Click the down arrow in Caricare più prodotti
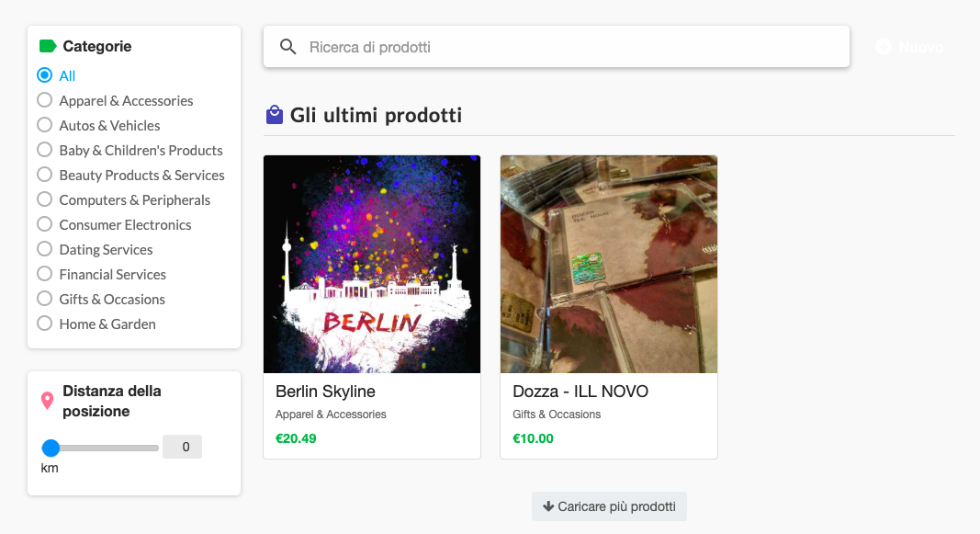980x534 pixels. [x=548, y=506]
